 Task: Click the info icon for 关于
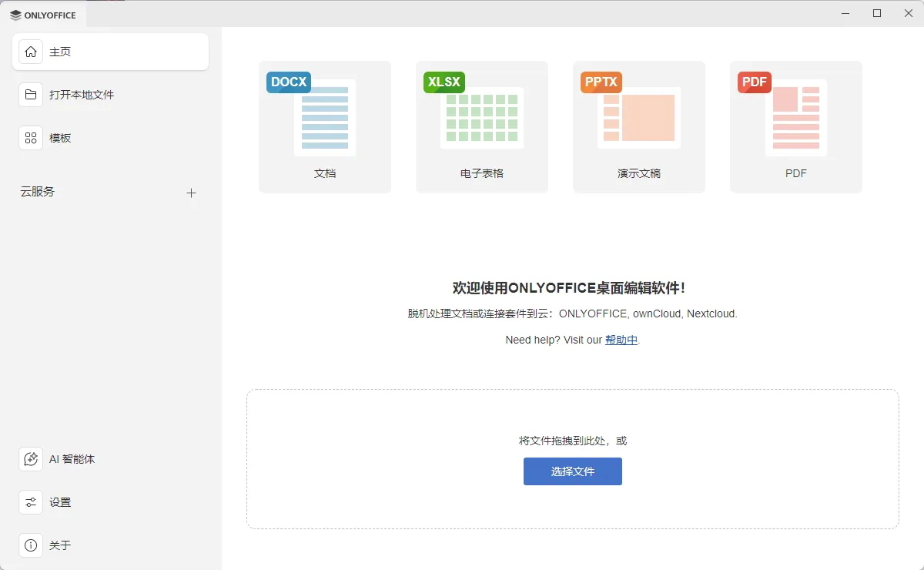[31, 545]
